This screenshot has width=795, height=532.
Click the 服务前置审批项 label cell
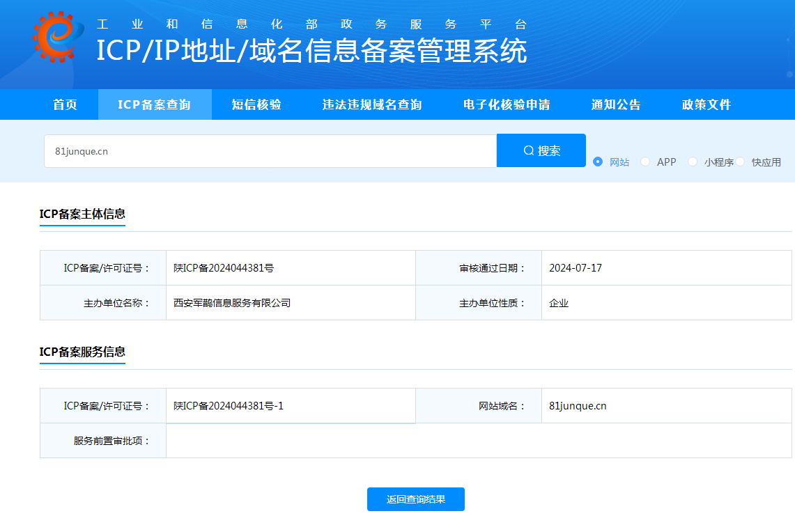tap(103, 441)
